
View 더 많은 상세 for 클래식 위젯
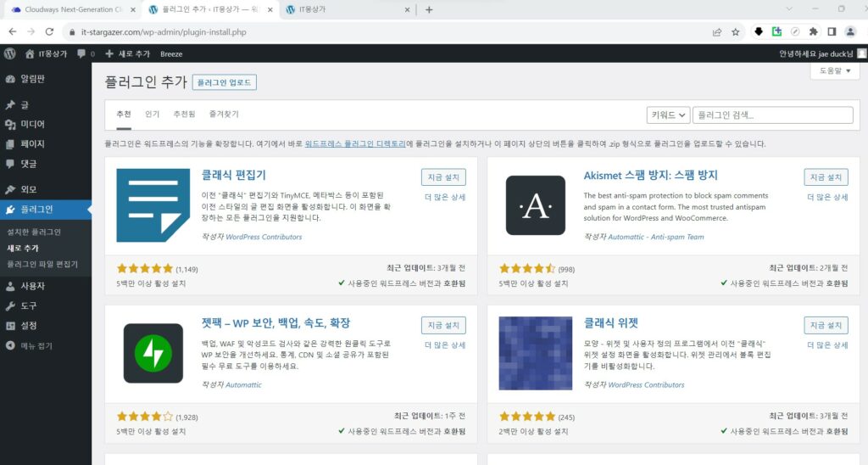[827, 345]
